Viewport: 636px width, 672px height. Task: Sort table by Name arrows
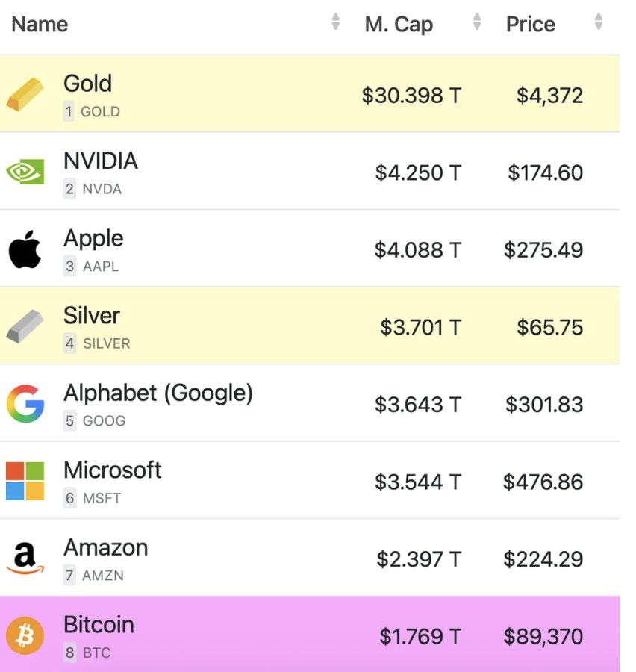click(335, 22)
